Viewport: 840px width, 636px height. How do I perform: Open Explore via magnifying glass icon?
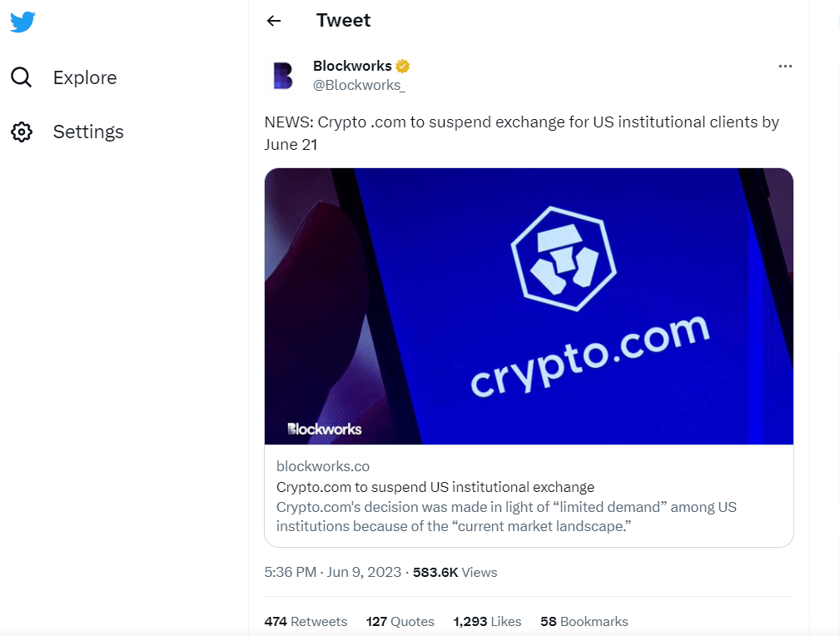[x=22, y=77]
